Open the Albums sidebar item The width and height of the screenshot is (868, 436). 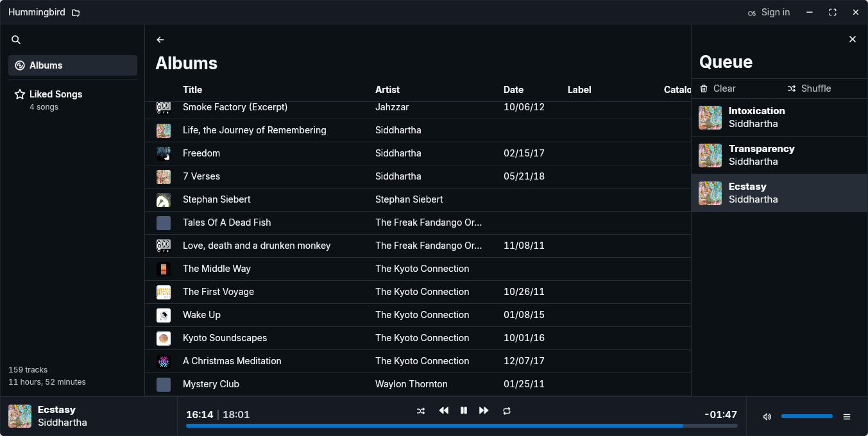(x=72, y=65)
